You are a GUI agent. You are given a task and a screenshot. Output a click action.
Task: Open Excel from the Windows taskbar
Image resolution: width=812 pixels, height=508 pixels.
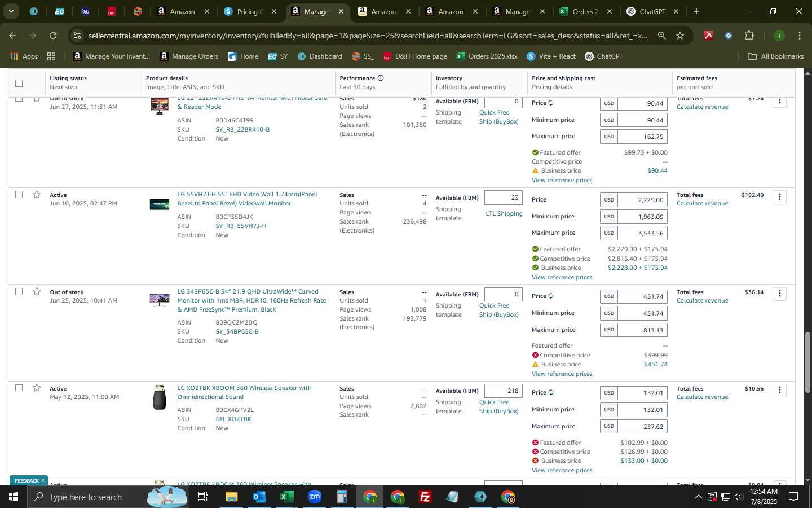click(x=287, y=497)
